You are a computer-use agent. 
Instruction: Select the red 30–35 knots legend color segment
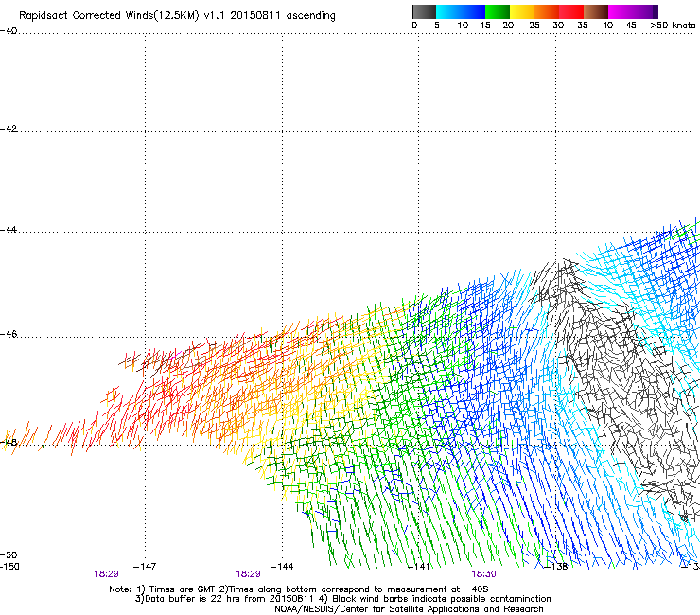pos(571,11)
